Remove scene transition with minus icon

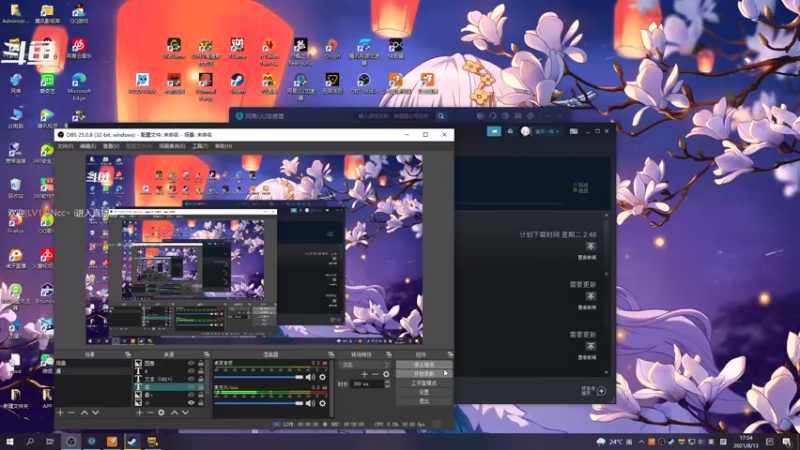click(x=376, y=374)
